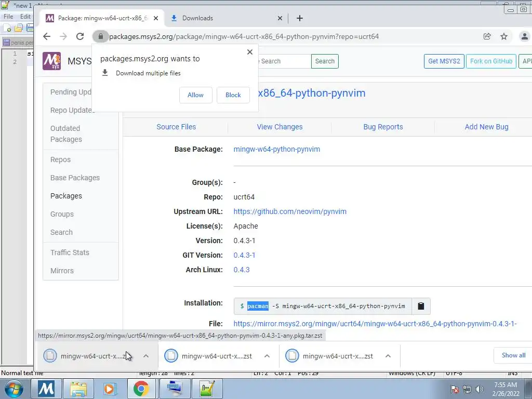
Task: Click the New file icon in Notepad++
Action: (7, 28)
